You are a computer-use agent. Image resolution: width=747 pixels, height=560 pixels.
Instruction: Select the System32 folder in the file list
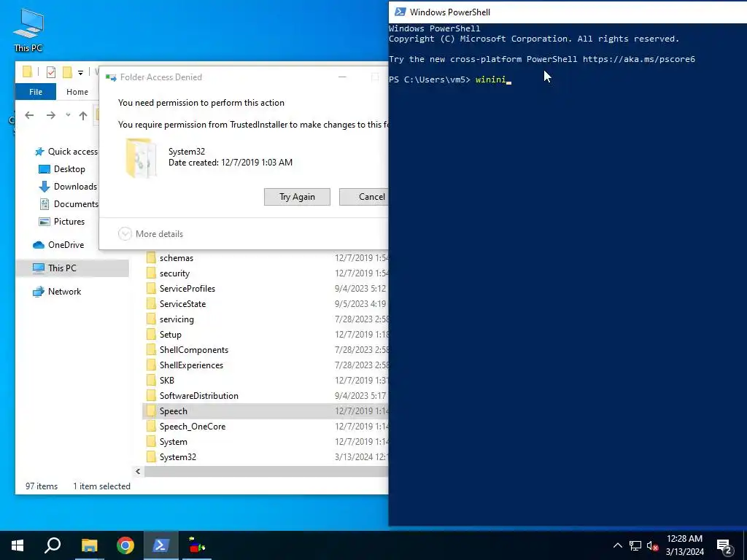(x=266, y=457)
